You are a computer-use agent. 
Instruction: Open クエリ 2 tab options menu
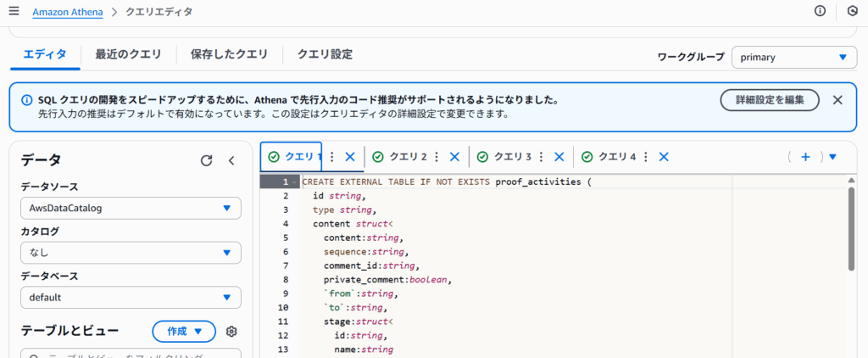(x=437, y=157)
